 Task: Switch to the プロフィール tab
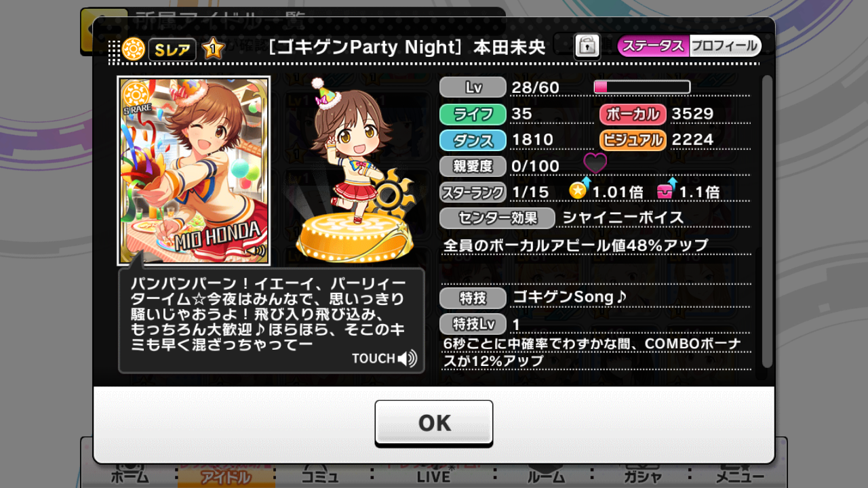[725, 46]
